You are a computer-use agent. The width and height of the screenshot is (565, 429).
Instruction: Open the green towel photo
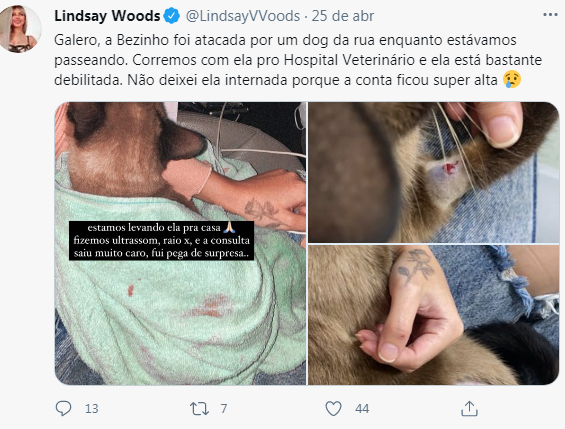pyautogui.click(x=180, y=243)
